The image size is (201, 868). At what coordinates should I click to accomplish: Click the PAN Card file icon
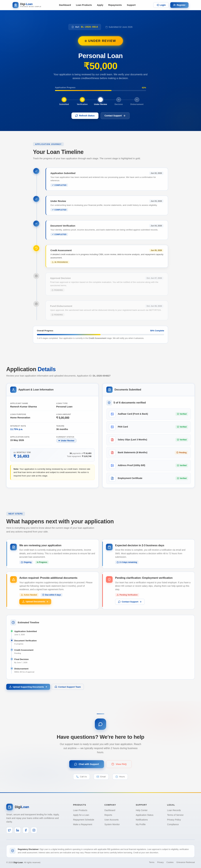[x=112, y=427]
